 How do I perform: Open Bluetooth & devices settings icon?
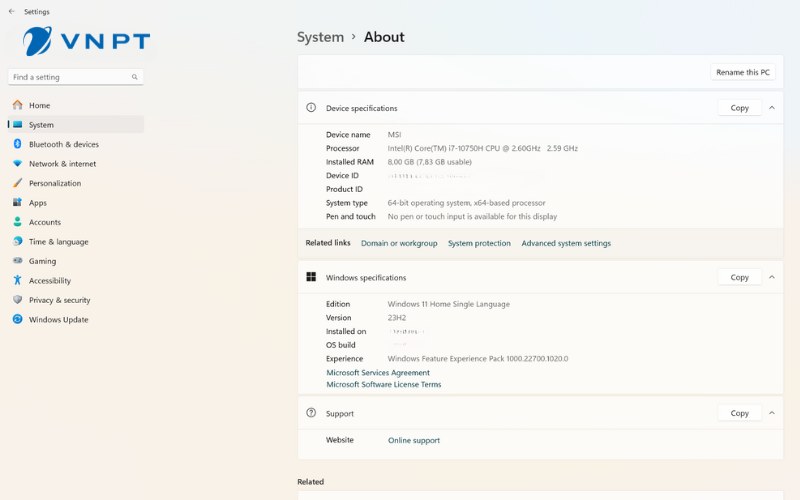click(17, 144)
